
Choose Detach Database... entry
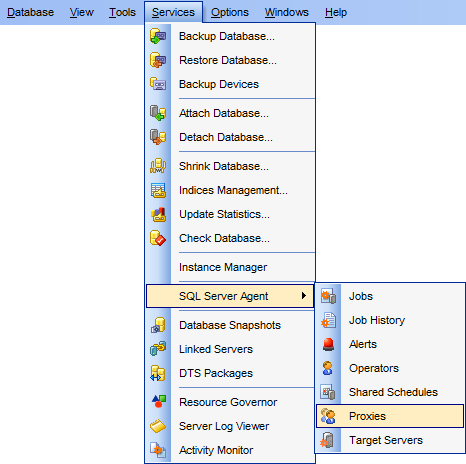tap(230, 137)
